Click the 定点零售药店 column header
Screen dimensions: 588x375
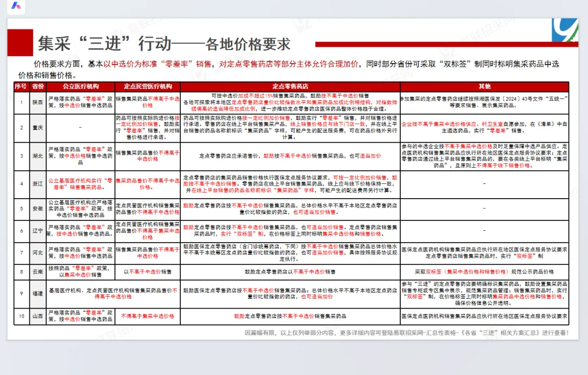290,87
